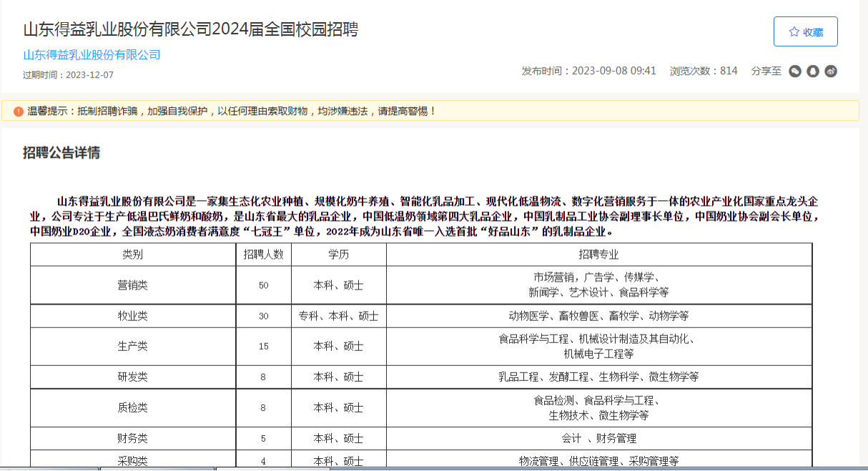Click the 分享至 label

coord(766,71)
